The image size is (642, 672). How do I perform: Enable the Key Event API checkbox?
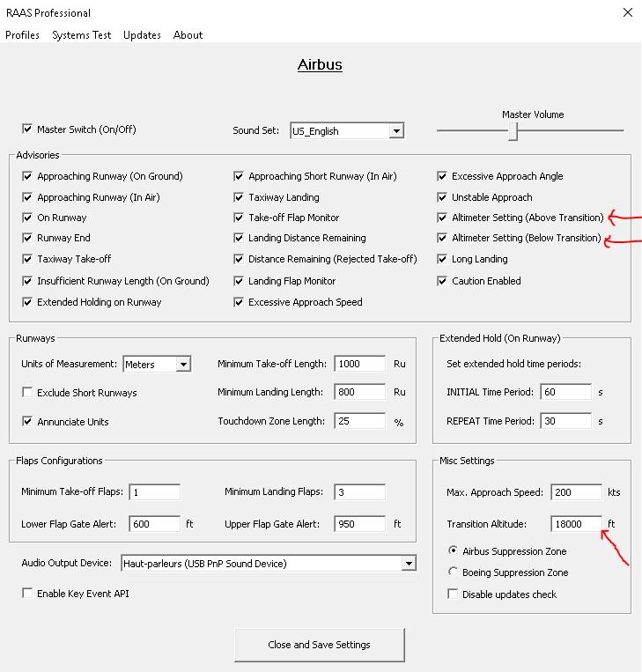pyautogui.click(x=27, y=593)
